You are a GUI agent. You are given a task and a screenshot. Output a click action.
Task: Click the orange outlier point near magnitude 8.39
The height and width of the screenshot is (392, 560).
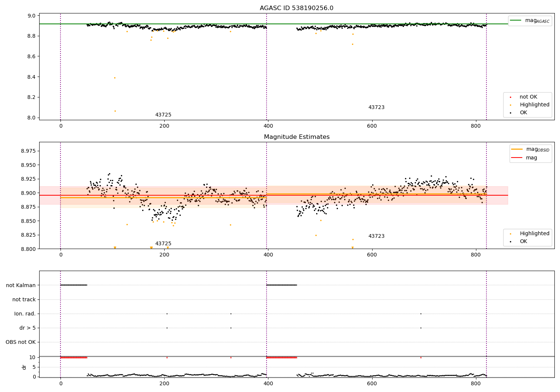(x=115, y=78)
